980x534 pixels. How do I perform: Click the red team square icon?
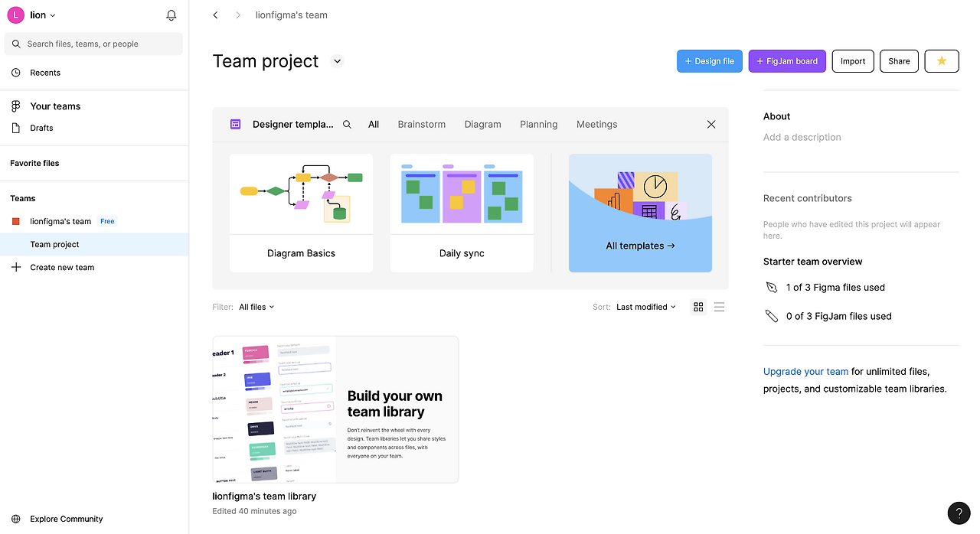click(x=16, y=221)
